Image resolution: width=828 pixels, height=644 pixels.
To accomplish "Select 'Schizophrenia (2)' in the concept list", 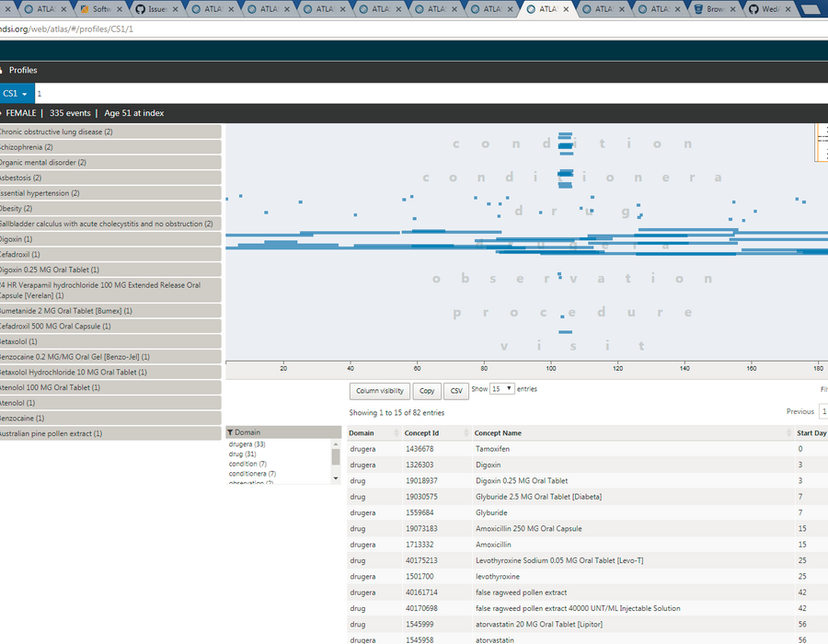I will point(110,147).
